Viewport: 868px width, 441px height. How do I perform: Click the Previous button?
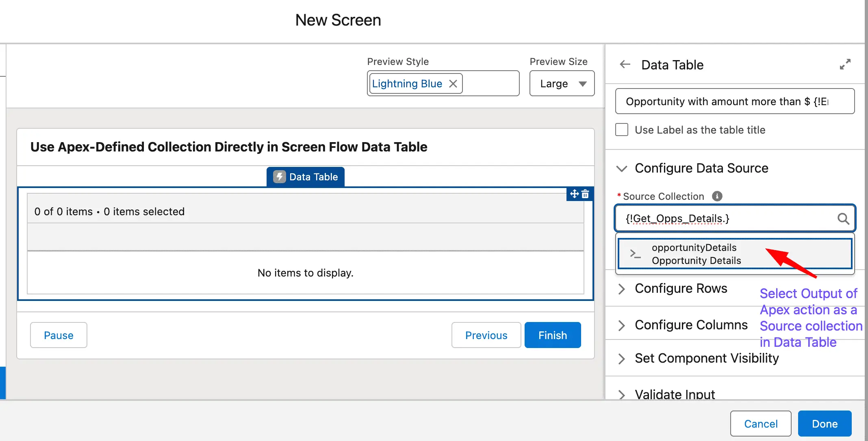click(x=486, y=335)
